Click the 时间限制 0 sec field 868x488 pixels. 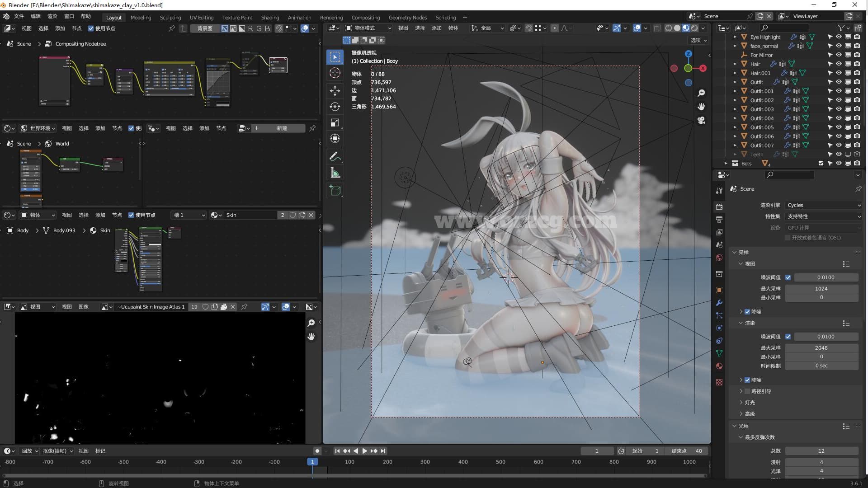pyautogui.click(x=821, y=366)
